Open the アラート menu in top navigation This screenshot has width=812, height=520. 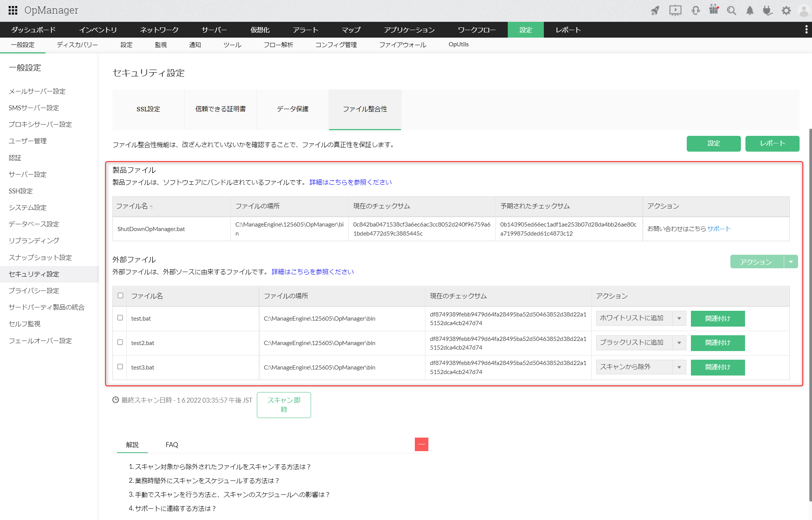tap(305, 30)
